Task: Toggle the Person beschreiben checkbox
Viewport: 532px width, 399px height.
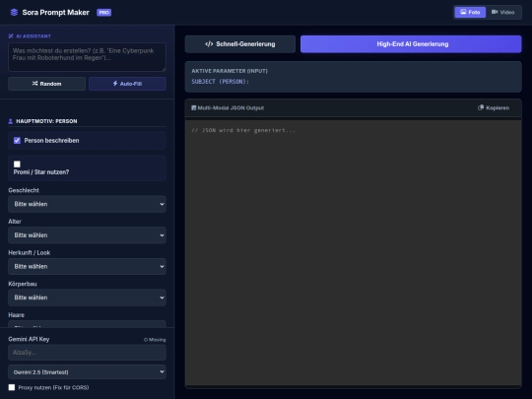Action: (17, 141)
